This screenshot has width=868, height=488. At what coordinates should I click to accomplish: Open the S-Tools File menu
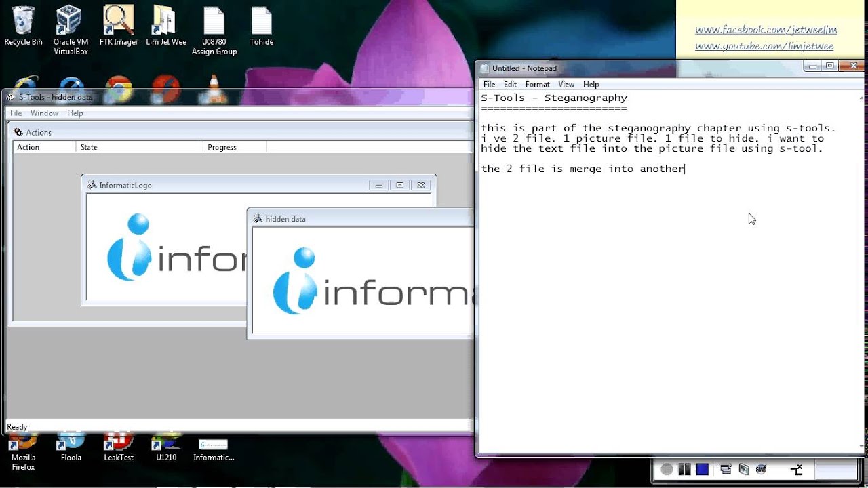(x=16, y=113)
